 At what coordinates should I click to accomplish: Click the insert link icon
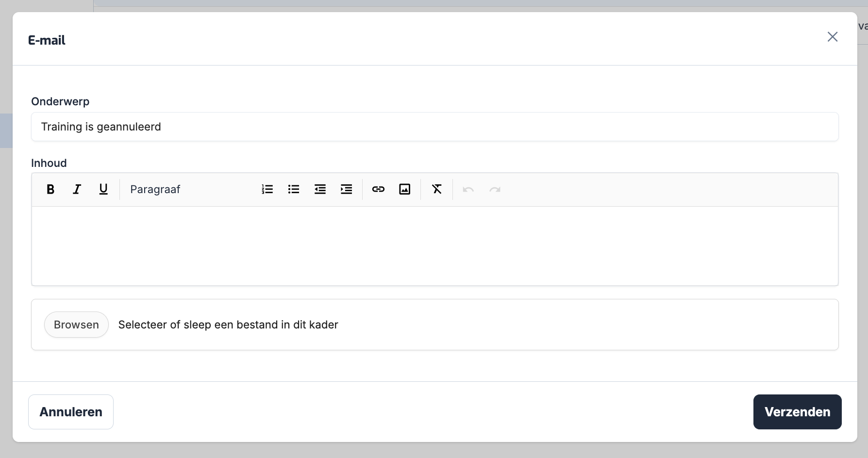[x=378, y=189]
